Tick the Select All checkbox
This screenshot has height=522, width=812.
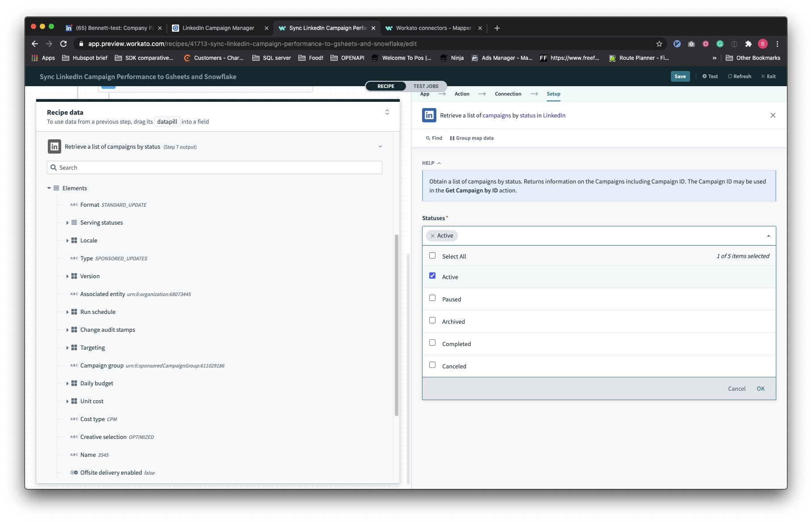(432, 256)
